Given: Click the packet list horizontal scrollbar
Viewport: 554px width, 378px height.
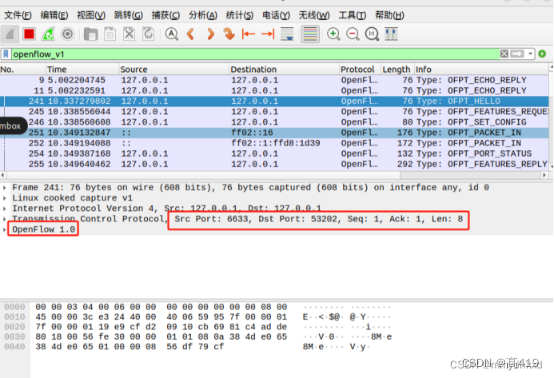Looking at the screenshot, I should [274, 175].
